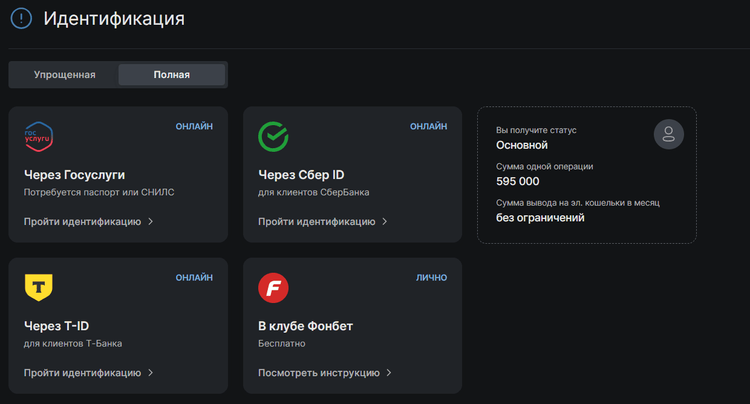
Task: Click the Госуслуги logo icon
Action: [x=38, y=136]
